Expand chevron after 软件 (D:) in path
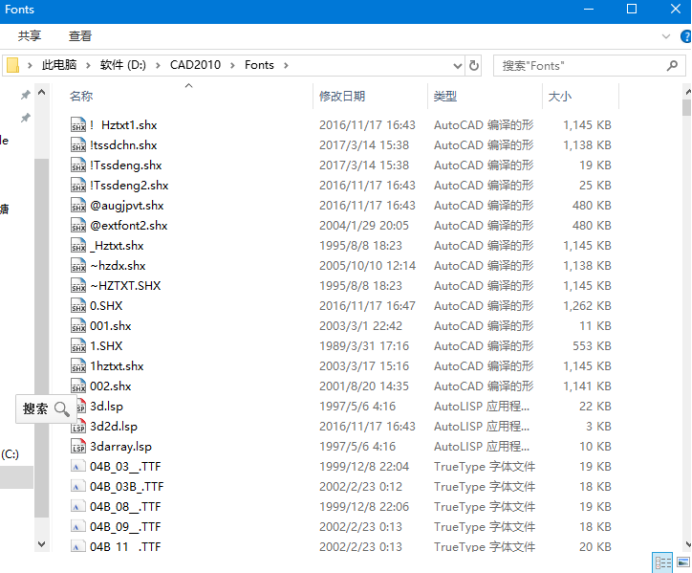 point(158,65)
